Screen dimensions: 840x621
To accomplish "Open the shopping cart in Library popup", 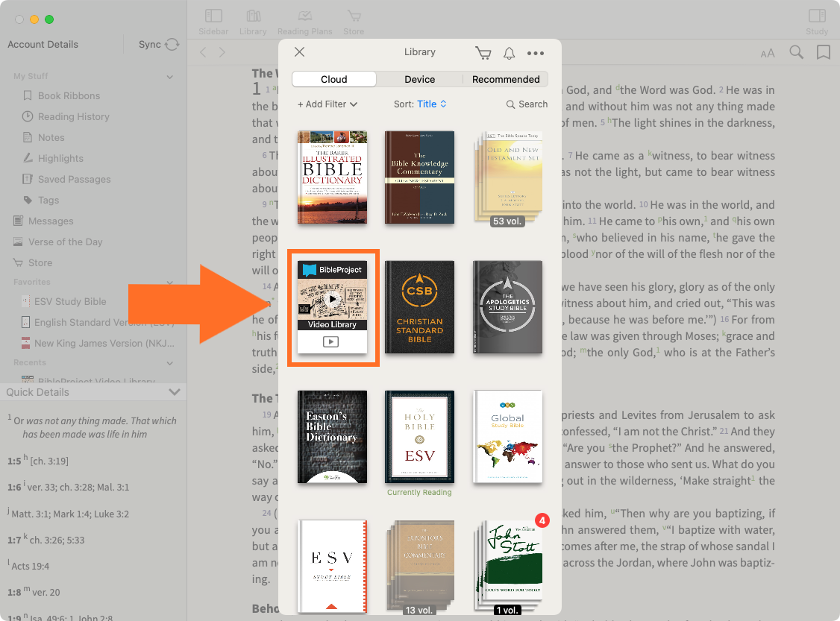I will (x=483, y=52).
